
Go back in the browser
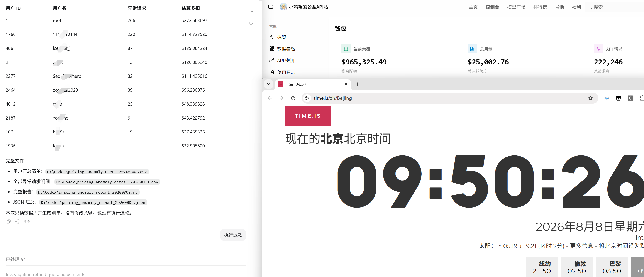[x=270, y=98]
